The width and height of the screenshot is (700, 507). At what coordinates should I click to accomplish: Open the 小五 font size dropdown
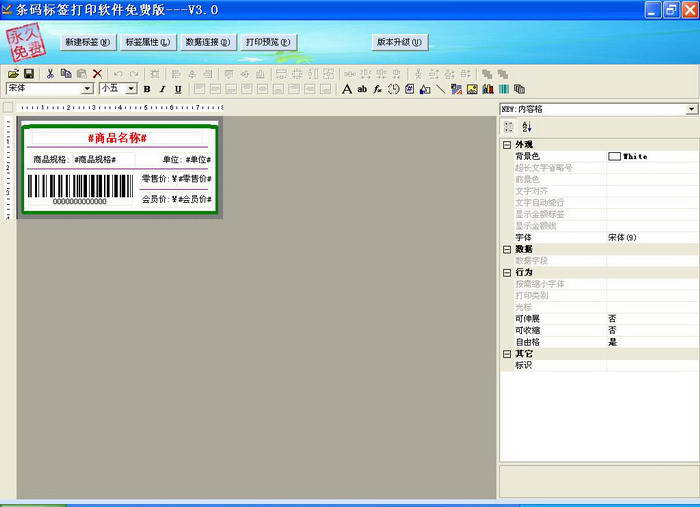click(131, 88)
